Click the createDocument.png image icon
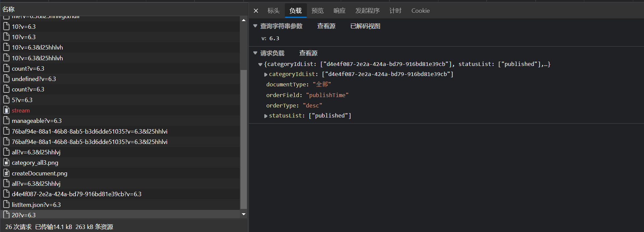This screenshot has width=644, height=232. (6, 173)
